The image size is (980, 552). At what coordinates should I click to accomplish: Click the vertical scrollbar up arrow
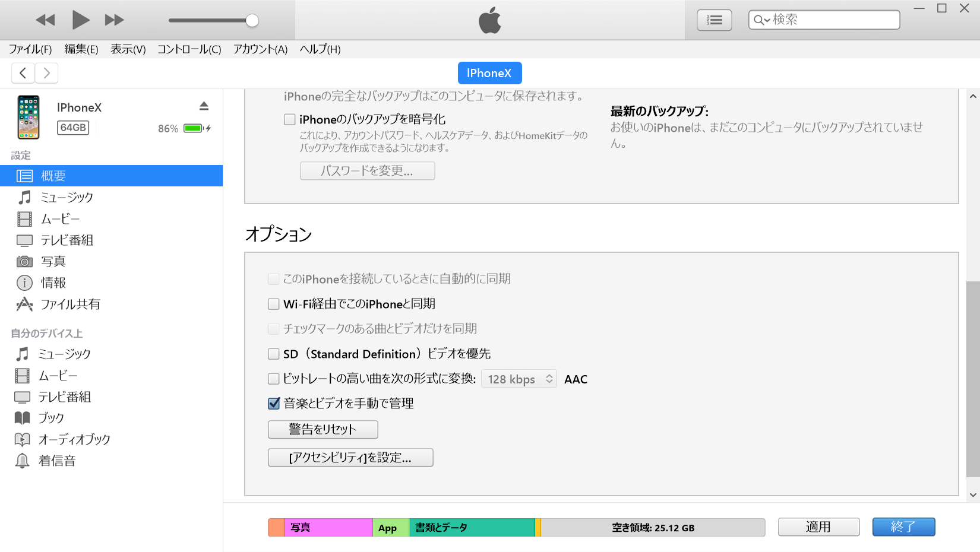pyautogui.click(x=973, y=96)
